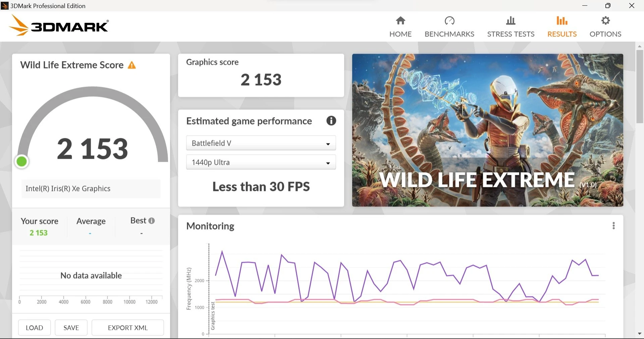The image size is (644, 339).
Task: Click the Less than 30 FPS text
Action: (x=261, y=187)
